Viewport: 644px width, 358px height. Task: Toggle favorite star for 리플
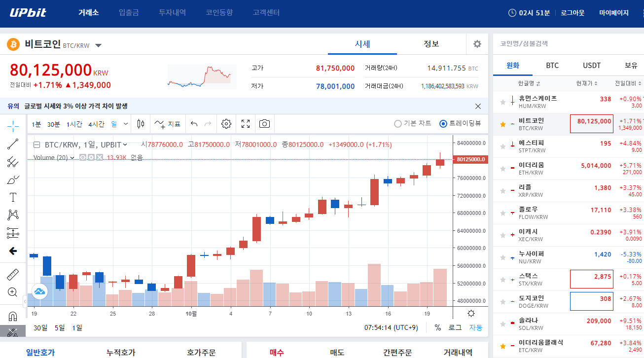click(502, 191)
